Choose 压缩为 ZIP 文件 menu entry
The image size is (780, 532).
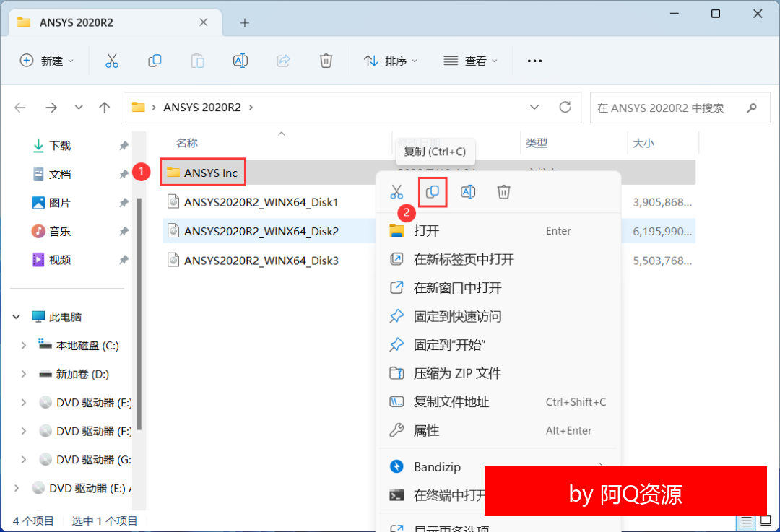pos(456,373)
